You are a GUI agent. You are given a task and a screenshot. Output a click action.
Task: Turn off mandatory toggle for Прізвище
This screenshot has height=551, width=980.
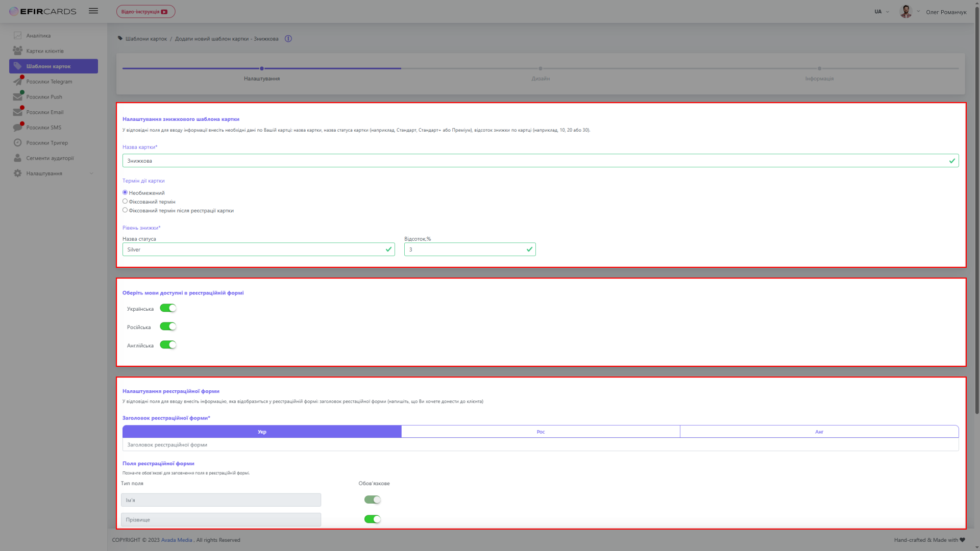[x=372, y=519]
